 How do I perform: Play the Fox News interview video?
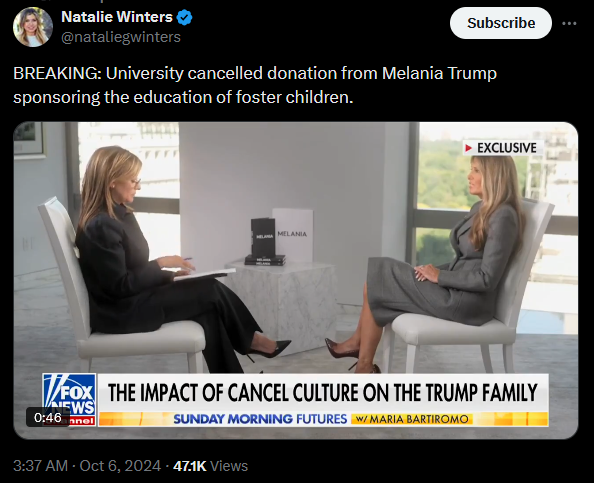click(x=296, y=280)
